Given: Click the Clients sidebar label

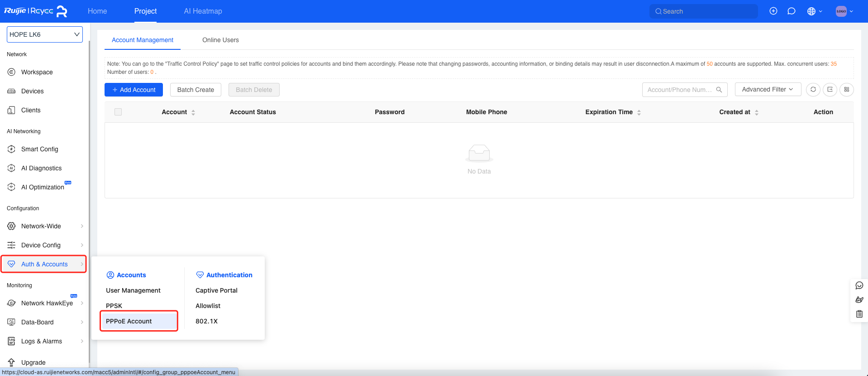Looking at the screenshot, I should point(31,110).
